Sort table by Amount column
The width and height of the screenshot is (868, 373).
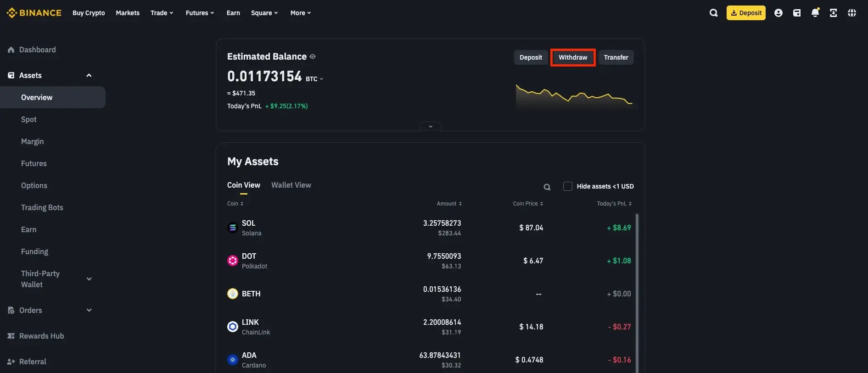coord(449,204)
